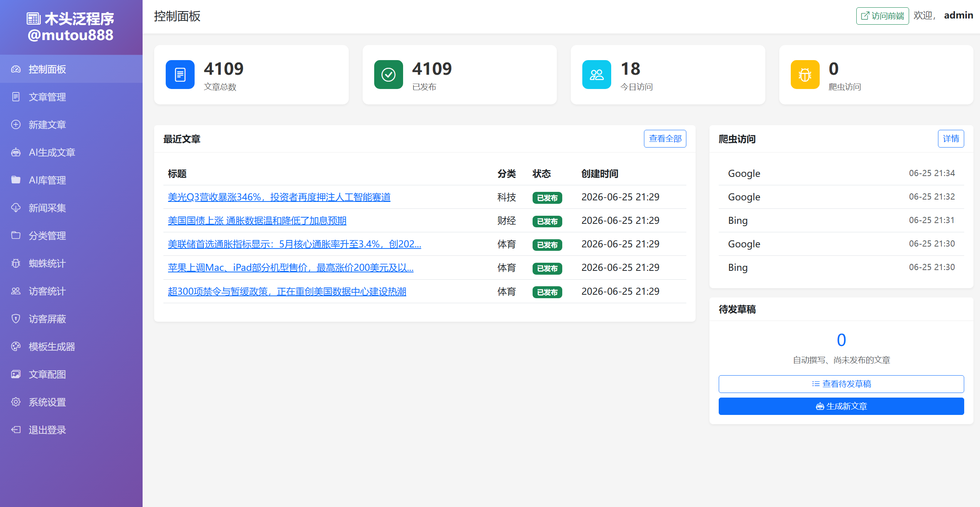Screen dimensions: 980x507
Task: Click the palette icon for 模板生成器
Action: [16, 347]
